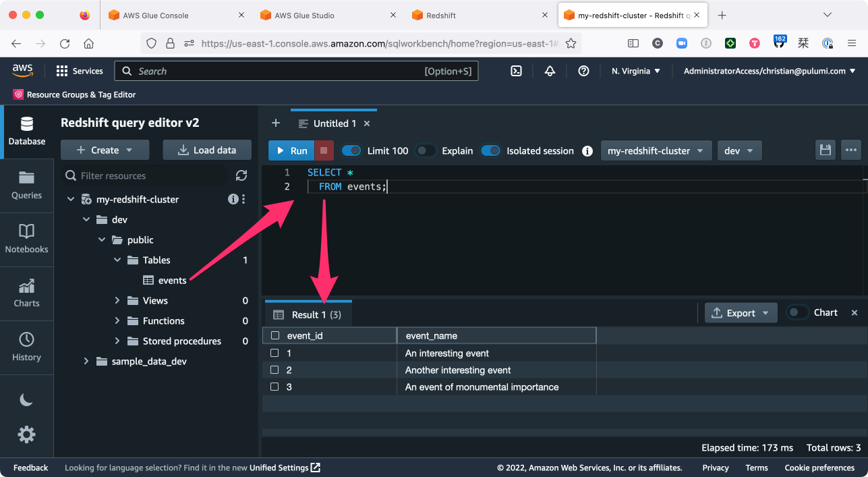Save the query with disk icon
The width and height of the screenshot is (868, 477).
tap(826, 150)
